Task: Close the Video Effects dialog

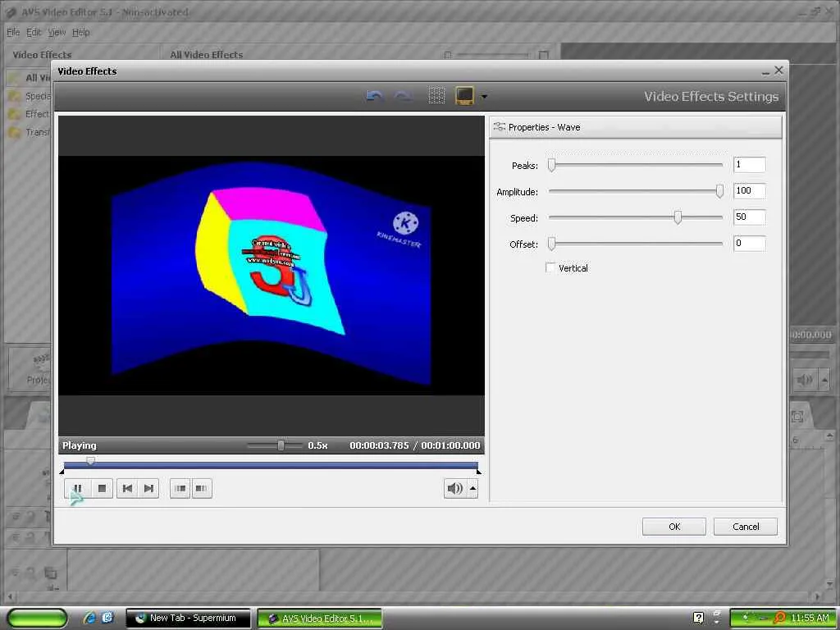Action: (x=779, y=71)
